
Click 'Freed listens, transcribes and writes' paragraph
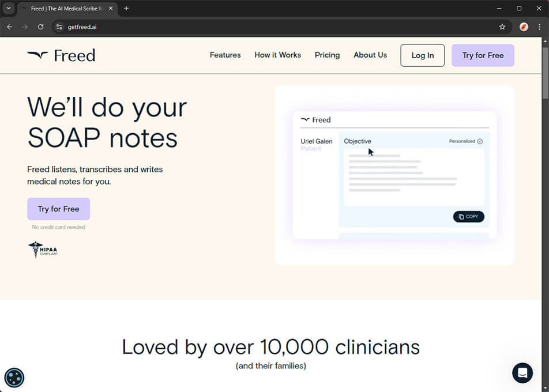(x=95, y=175)
